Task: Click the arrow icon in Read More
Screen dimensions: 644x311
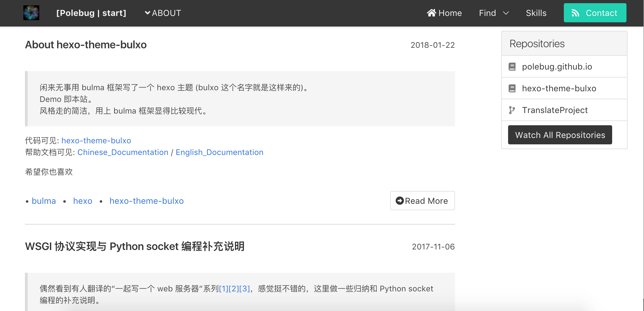Action: click(x=400, y=201)
